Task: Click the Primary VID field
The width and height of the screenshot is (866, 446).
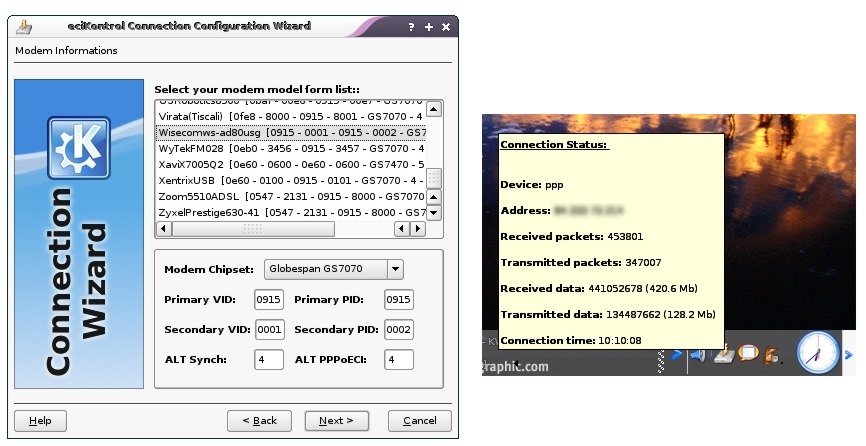Action: pyautogui.click(x=268, y=300)
